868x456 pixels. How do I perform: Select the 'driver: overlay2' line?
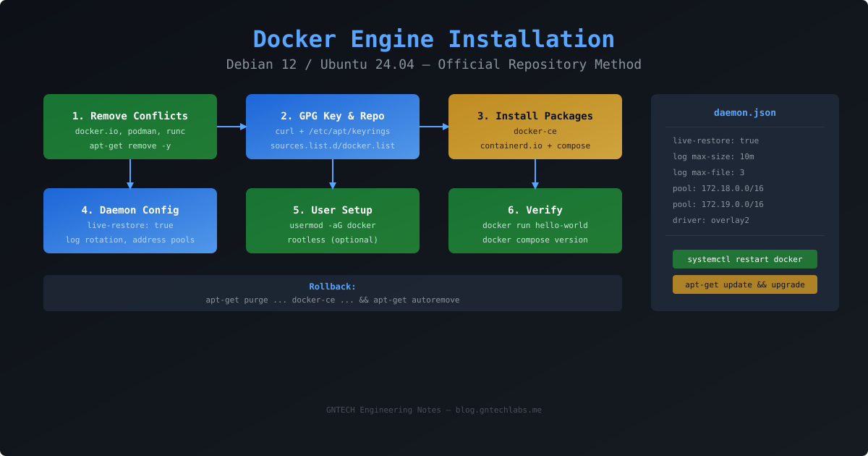(711, 220)
